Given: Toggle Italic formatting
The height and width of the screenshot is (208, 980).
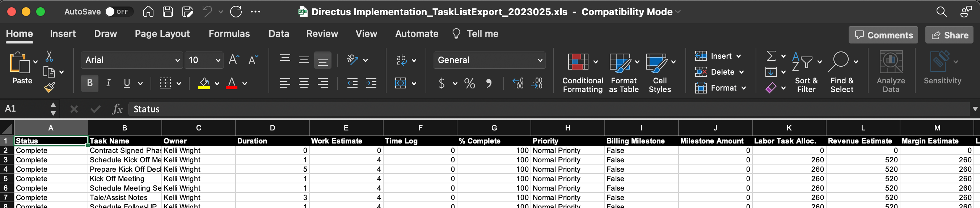Looking at the screenshot, I should [x=109, y=83].
